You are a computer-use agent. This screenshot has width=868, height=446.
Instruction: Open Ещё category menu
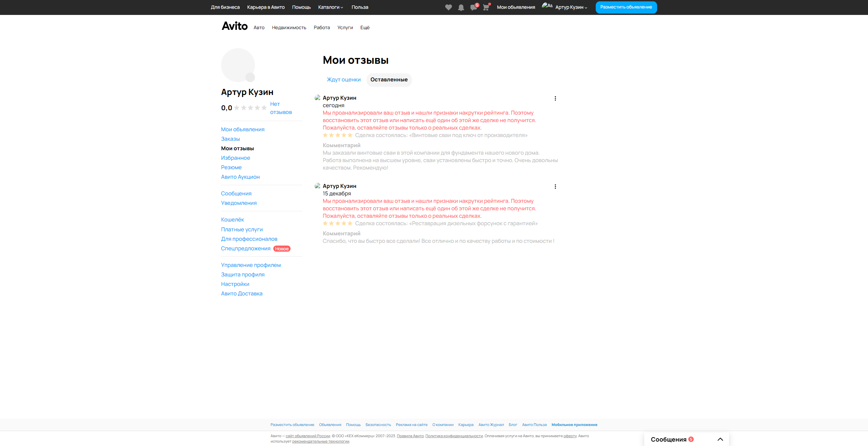click(x=365, y=27)
